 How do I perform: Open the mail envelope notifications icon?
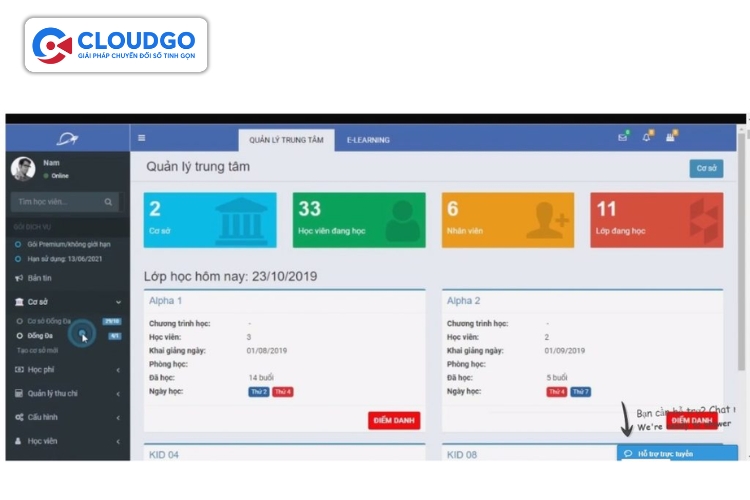click(x=622, y=138)
